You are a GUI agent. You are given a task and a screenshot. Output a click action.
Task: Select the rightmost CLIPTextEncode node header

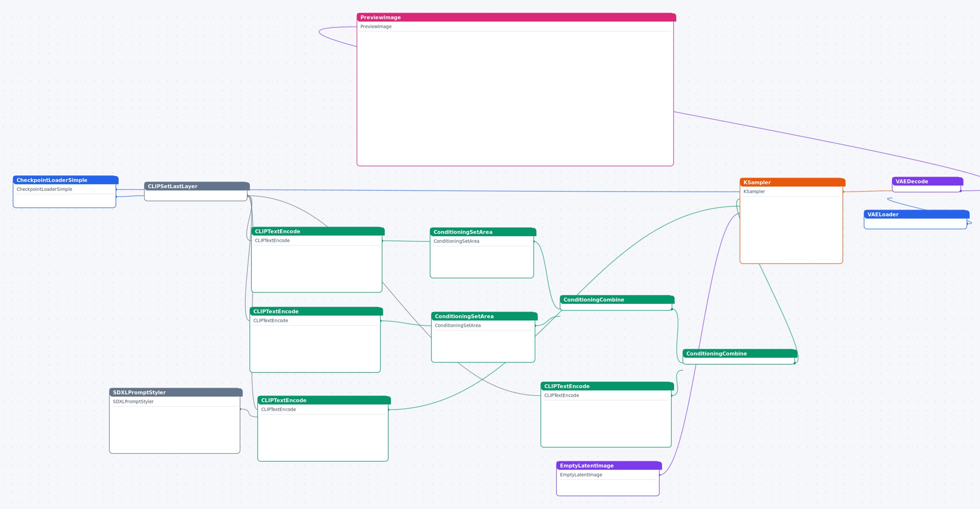pyautogui.click(x=607, y=386)
